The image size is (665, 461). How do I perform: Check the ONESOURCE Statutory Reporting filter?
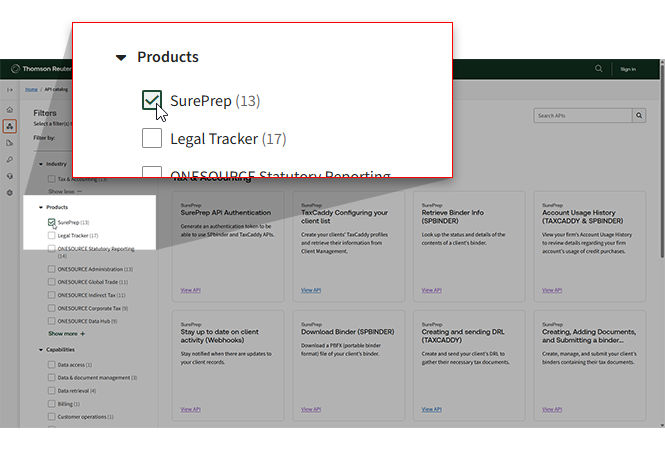tap(51, 249)
